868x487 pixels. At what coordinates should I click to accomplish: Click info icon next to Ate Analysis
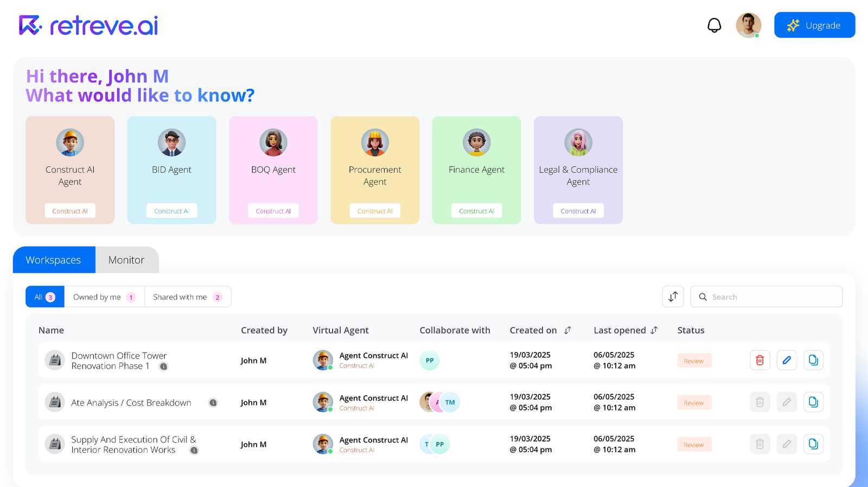coord(213,402)
